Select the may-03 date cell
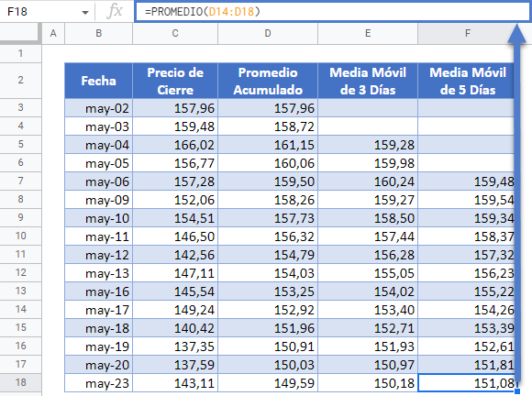 pyautogui.click(x=98, y=126)
